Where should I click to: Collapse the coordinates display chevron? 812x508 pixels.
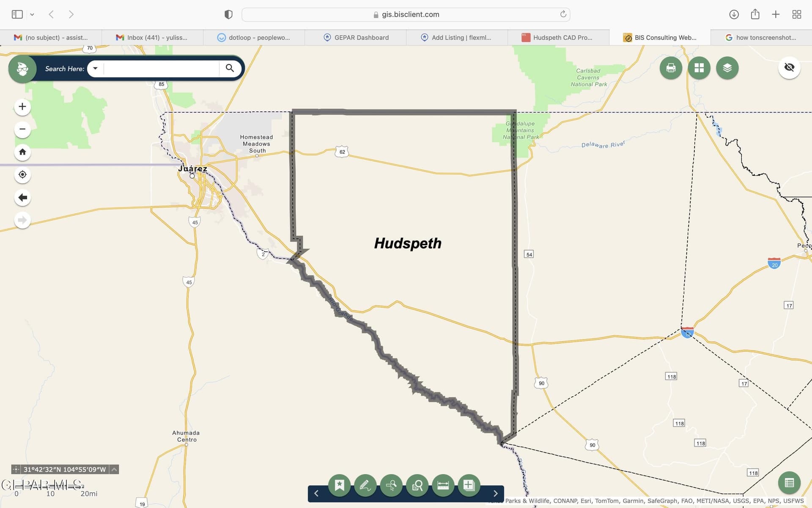113,469
